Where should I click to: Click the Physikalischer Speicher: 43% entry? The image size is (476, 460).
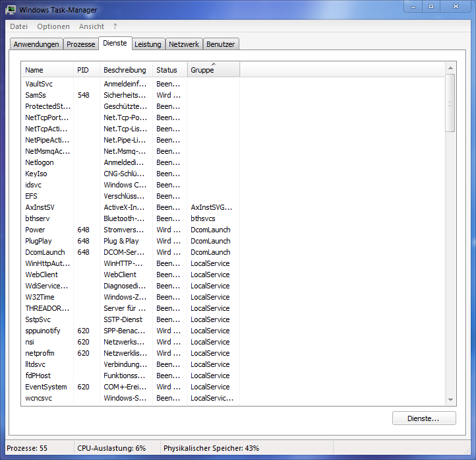pos(211,448)
